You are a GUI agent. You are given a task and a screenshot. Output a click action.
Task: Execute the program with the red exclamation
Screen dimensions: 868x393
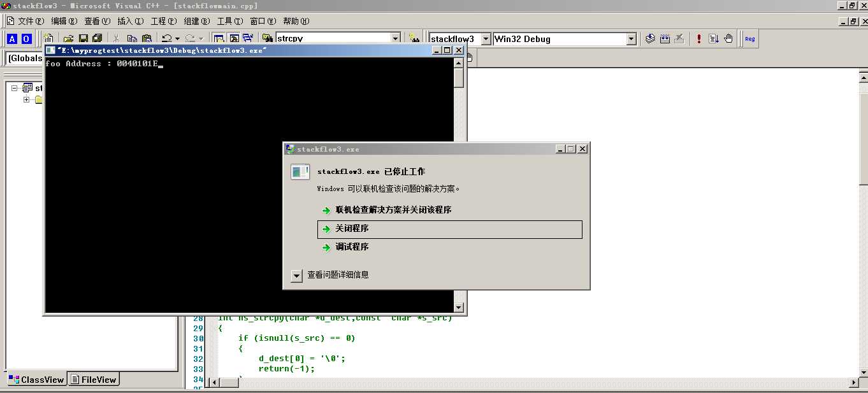(x=699, y=39)
